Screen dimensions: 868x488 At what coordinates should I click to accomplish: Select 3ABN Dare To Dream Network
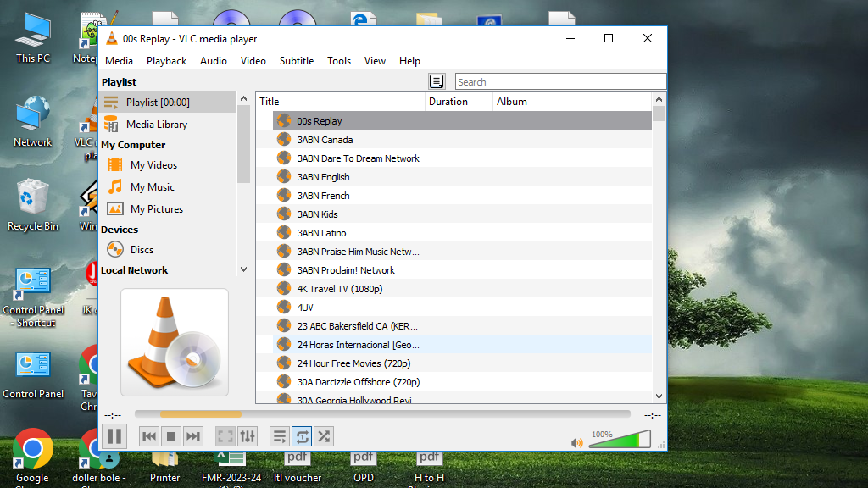(462, 158)
